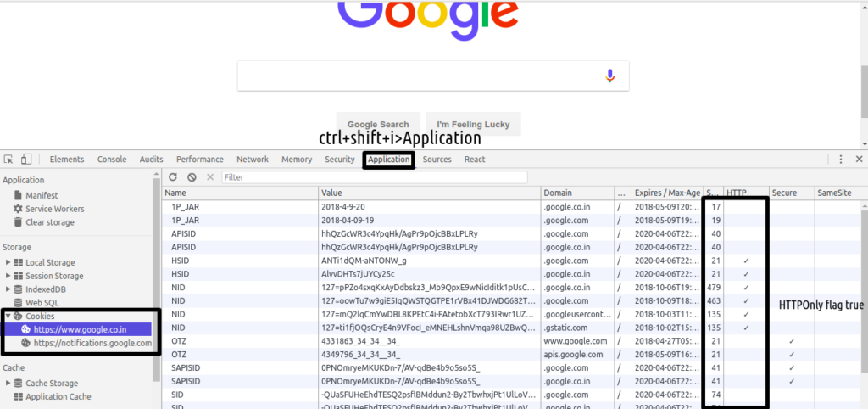Screen dimensions: 868x409
Task: Sort by the Domain column header
Action: coord(577,193)
